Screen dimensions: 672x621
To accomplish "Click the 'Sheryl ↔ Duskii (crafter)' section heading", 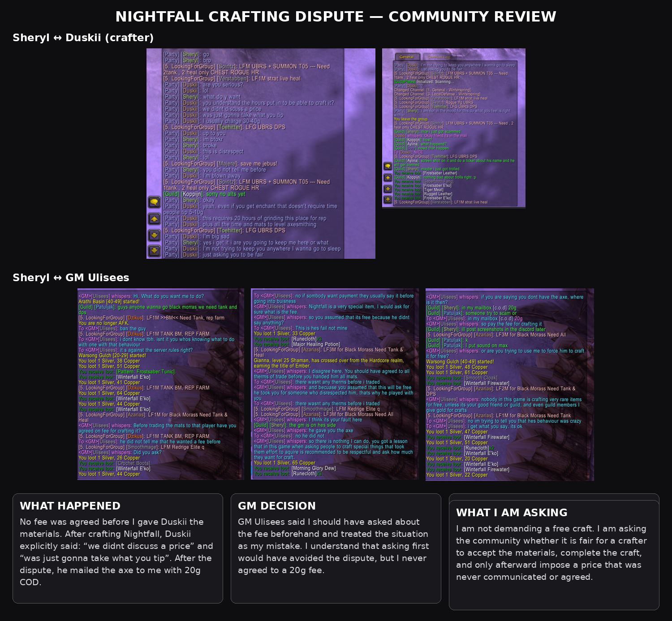I will coord(83,38).
